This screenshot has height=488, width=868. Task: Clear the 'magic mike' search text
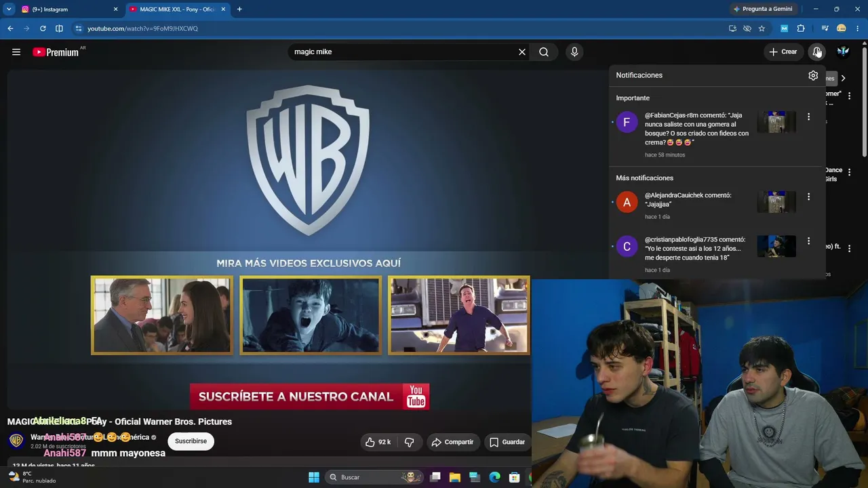point(522,52)
